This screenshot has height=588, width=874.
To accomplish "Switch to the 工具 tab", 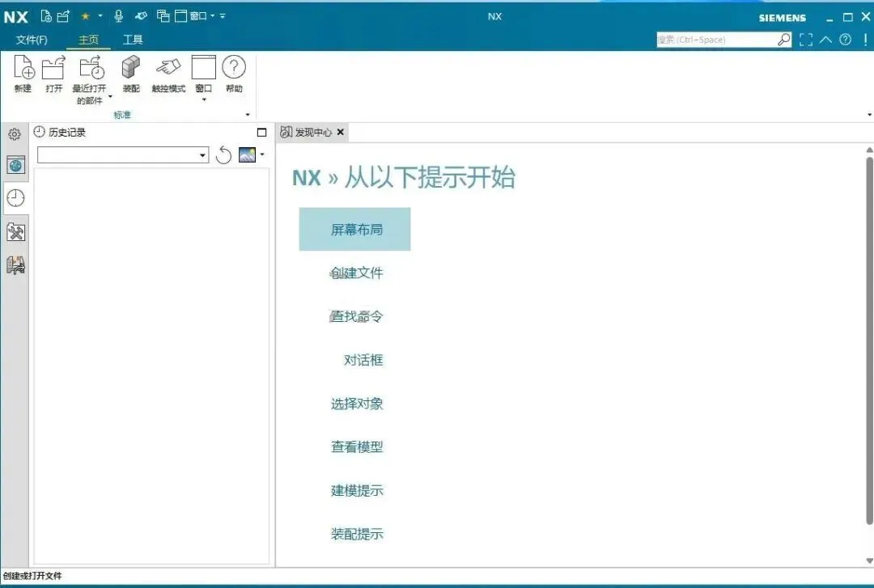I will coord(133,40).
